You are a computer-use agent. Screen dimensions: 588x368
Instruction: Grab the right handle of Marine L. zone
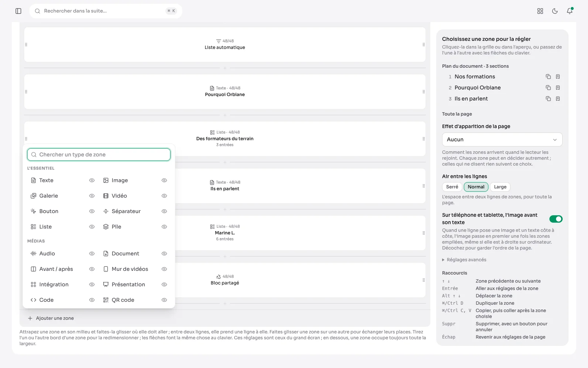coord(424,233)
